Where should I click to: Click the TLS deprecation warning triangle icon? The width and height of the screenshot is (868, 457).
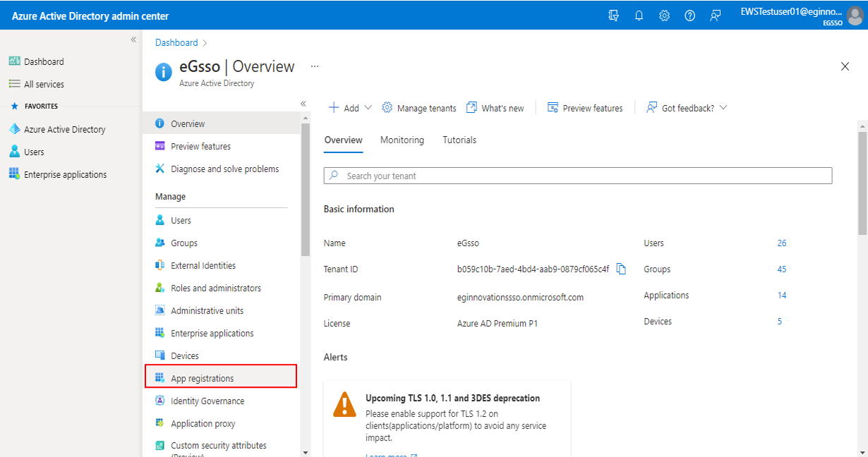coord(344,405)
